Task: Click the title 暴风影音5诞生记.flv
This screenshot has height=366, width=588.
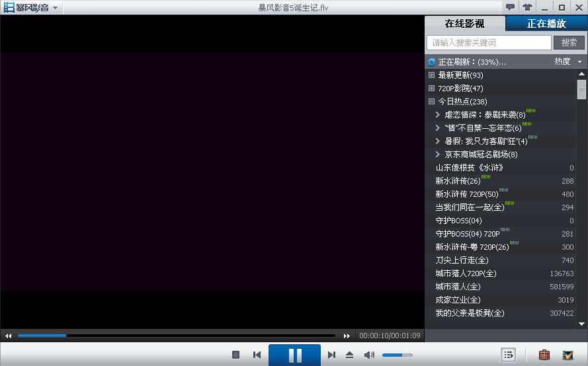Action: coord(293,7)
